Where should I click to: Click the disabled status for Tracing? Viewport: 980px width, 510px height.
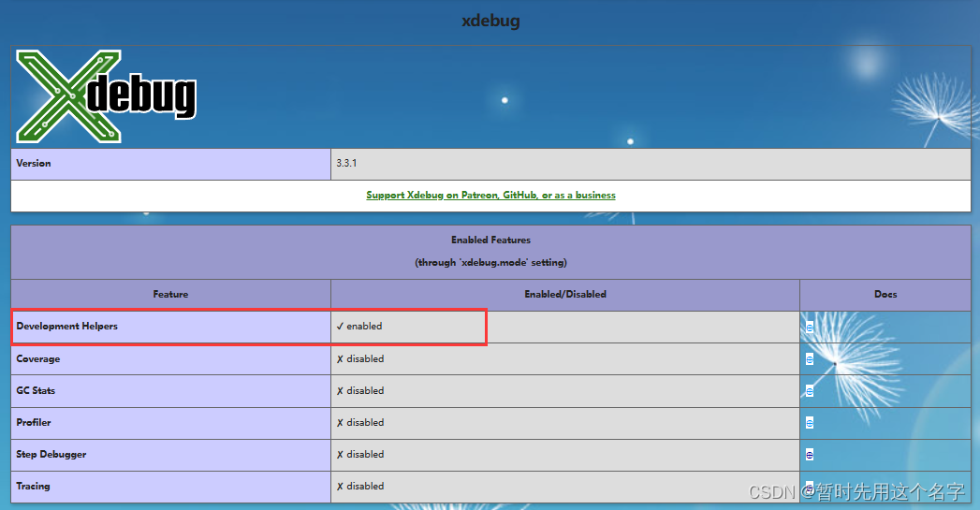(360, 487)
